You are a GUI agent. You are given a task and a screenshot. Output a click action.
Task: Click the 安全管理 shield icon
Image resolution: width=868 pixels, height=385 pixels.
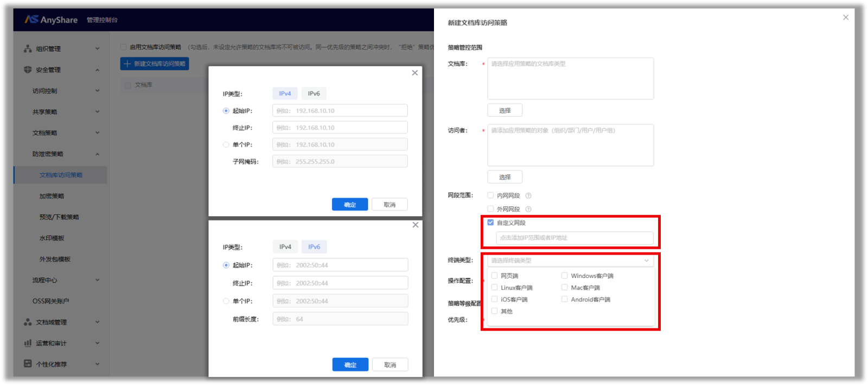pyautogui.click(x=28, y=70)
